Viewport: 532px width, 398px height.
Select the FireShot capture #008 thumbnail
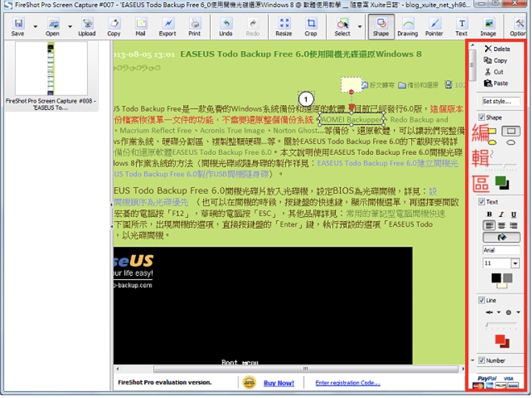pyautogui.click(x=51, y=76)
